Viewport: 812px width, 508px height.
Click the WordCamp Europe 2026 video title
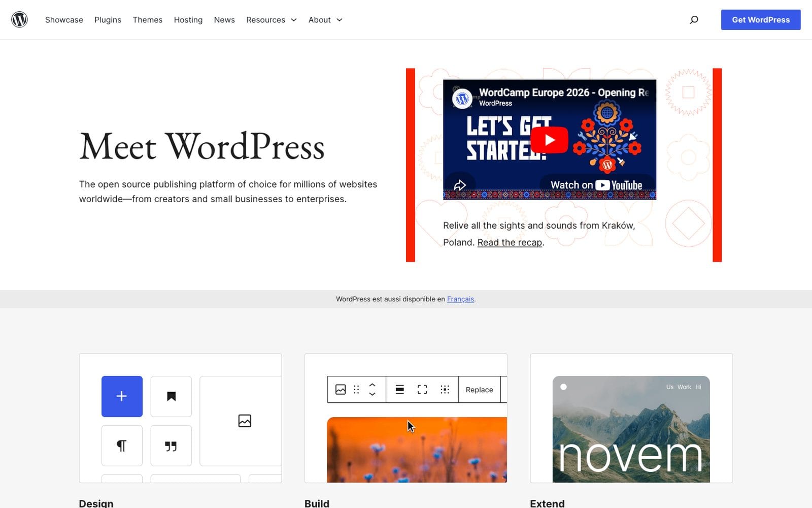[564, 92]
